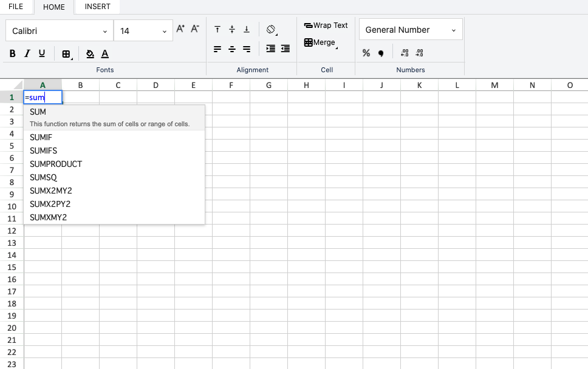The width and height of the screenshot is (588, 369).
Task: Click the first decimal places icon
Action: click(405, 53)
